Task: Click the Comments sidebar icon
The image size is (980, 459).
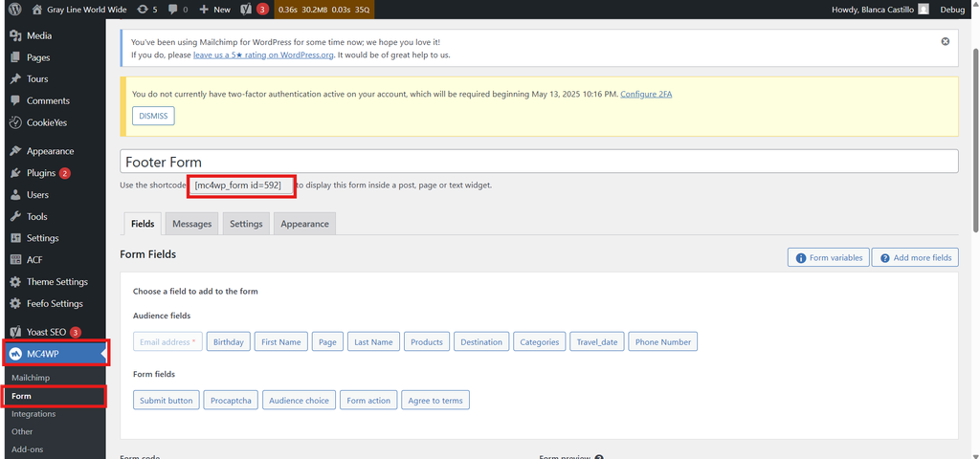Action: (x=16, y=100)
